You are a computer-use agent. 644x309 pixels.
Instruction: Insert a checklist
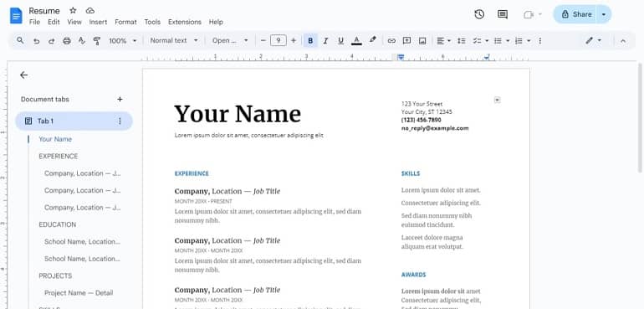[x=477, y=41]
